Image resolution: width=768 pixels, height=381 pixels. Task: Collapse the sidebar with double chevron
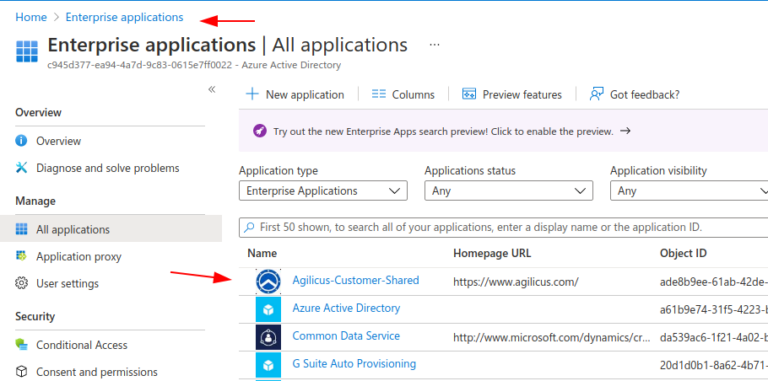[212, 89]
